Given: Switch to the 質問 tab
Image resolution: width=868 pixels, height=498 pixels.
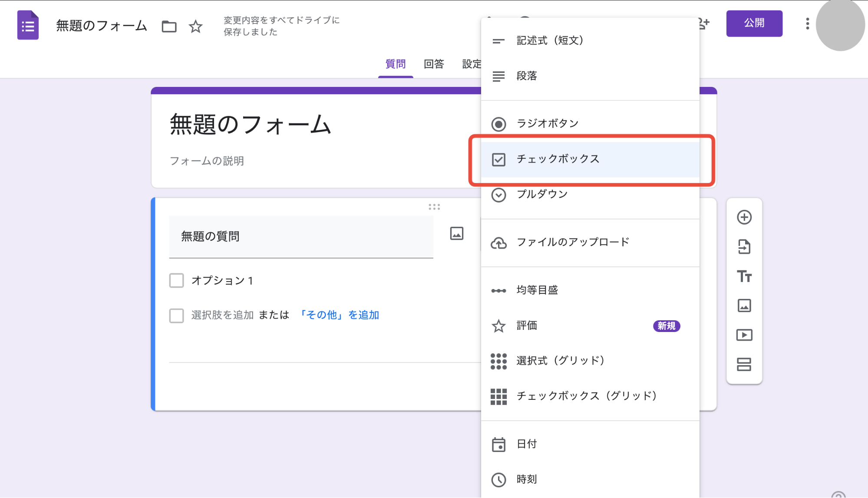Looking at the screenshot, I should (396, 64).
